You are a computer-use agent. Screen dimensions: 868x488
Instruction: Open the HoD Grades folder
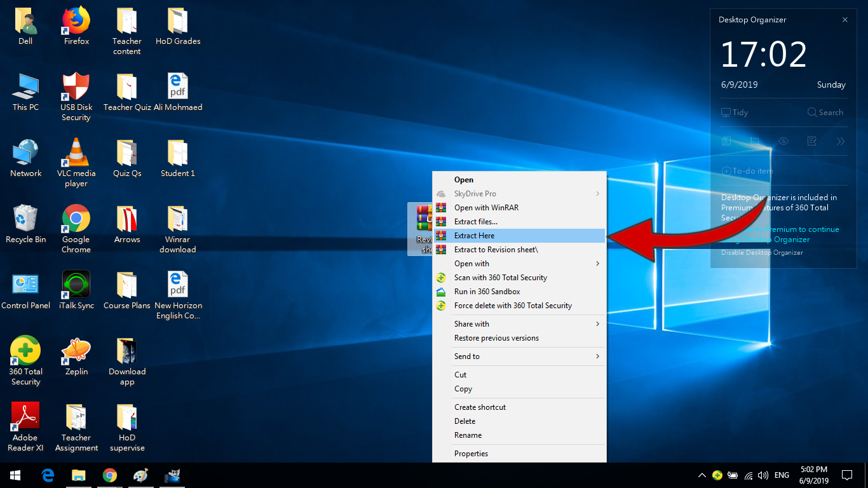point(178,27)
